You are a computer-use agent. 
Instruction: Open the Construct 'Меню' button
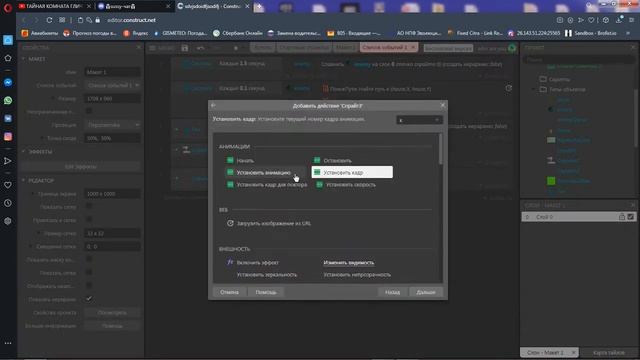click(x=162, y=48)
